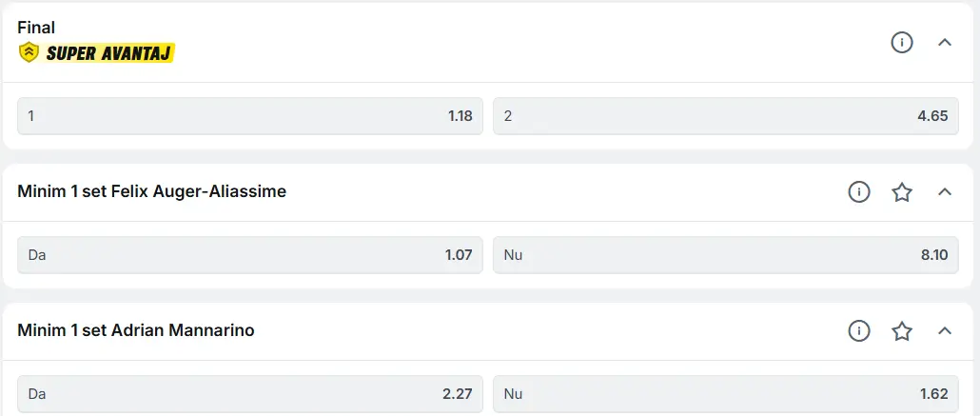Show info for Adrian Mannarino set market
This screenshot has height=416, width=980.
[859, 331]
